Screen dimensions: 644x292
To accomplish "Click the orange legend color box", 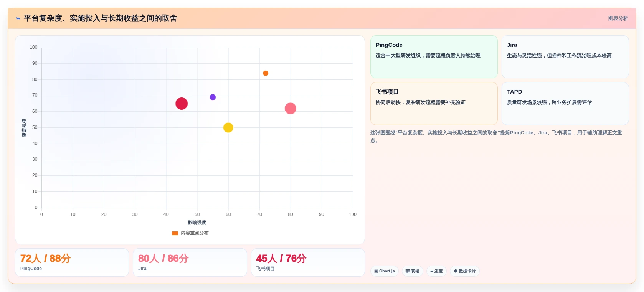I will click(x=175, y=233).
